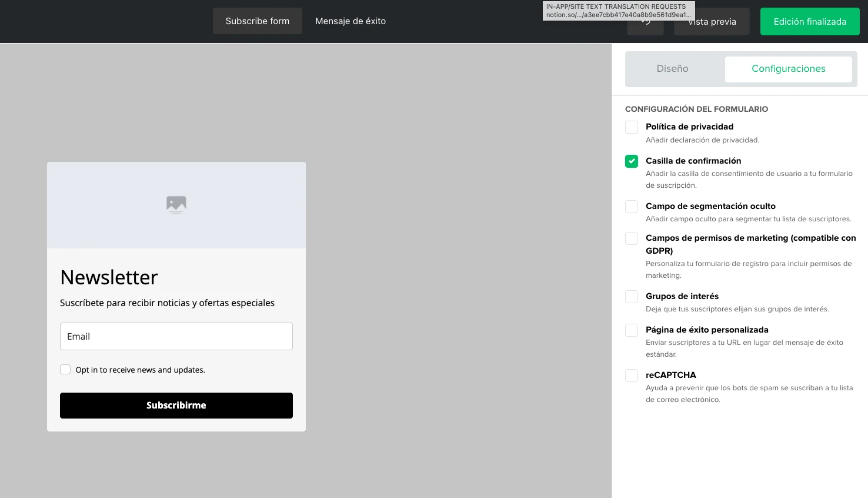Check the Página de éxito personalizada box

tap(632, 330)
